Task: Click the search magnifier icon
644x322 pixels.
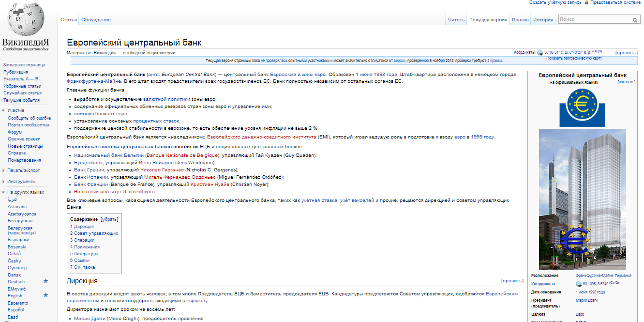Action: coord(635,20)
